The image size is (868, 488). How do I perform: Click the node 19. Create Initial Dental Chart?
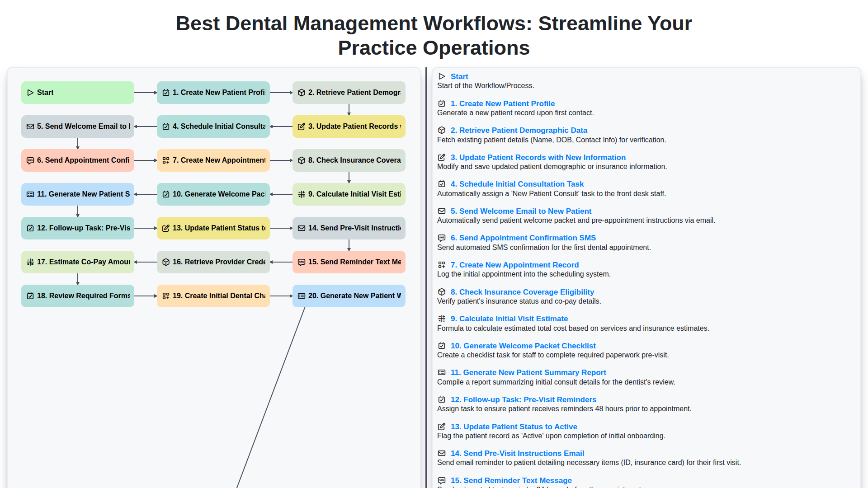click(x=213, y=296)
